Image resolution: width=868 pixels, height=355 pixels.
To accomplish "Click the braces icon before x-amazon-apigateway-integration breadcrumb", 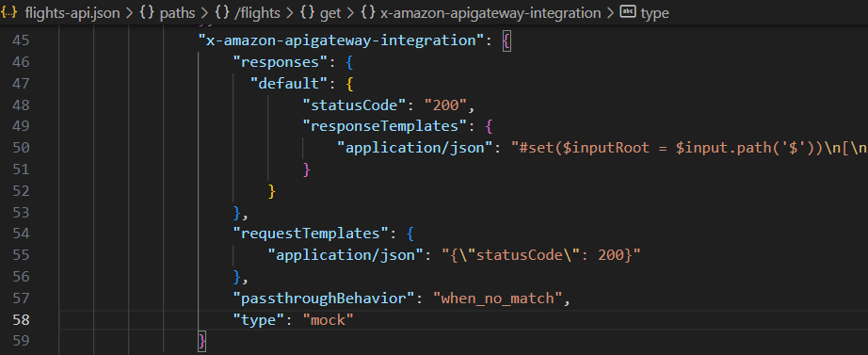I will click(367, 13).
